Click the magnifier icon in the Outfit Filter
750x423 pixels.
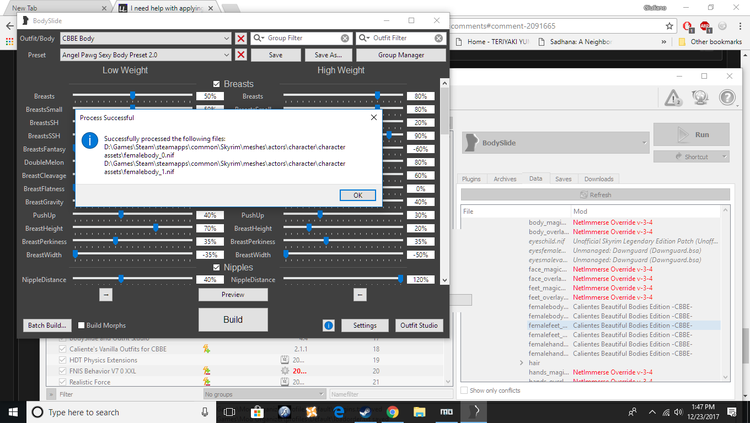[x=364, y=38]
